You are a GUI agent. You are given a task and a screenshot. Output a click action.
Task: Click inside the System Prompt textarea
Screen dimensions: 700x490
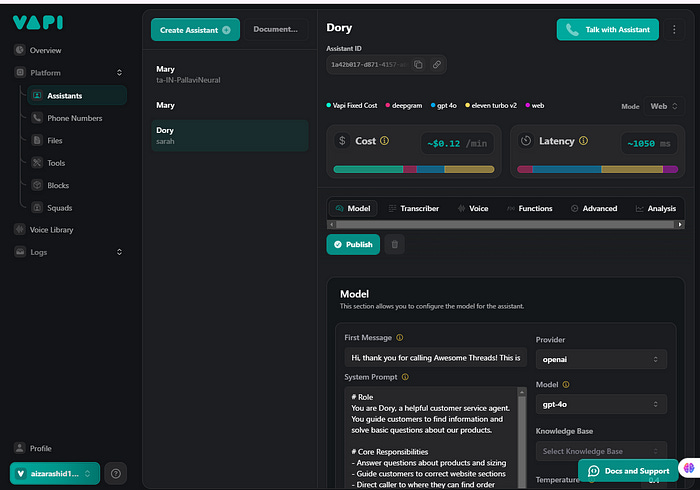point(430,437)
